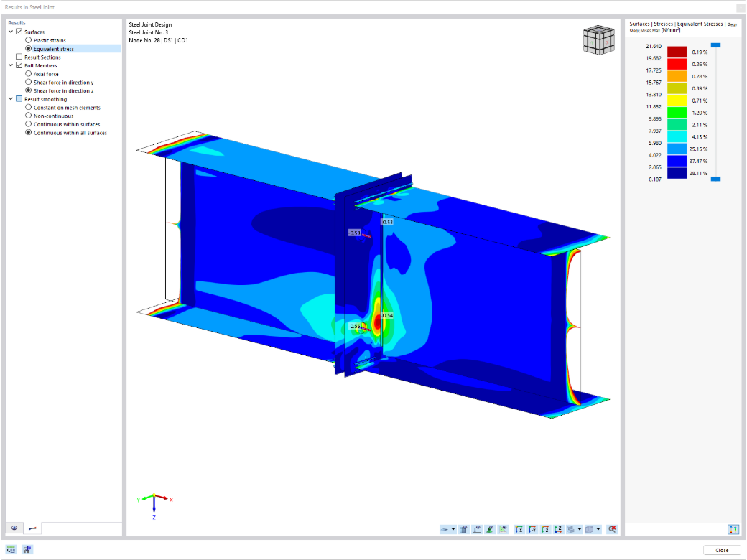Switch to the eye display tab
Viewport: 747px width, 560px height.
[x=14, y=528]
